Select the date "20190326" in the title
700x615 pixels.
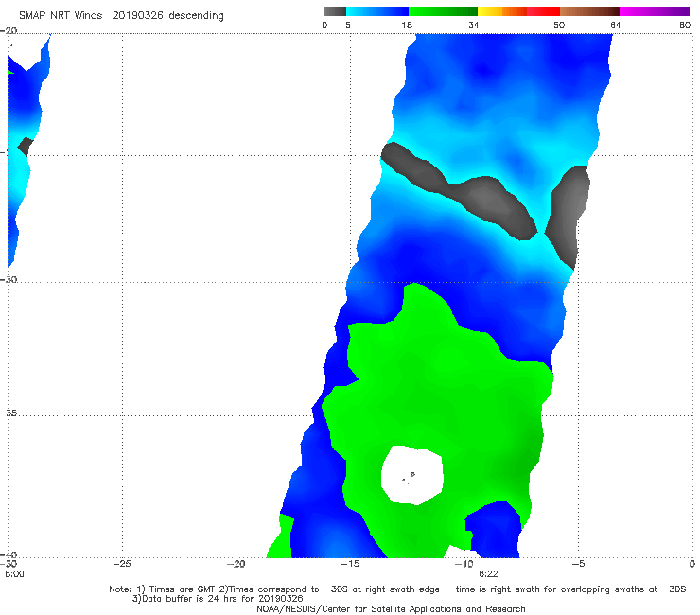[137, 15]
